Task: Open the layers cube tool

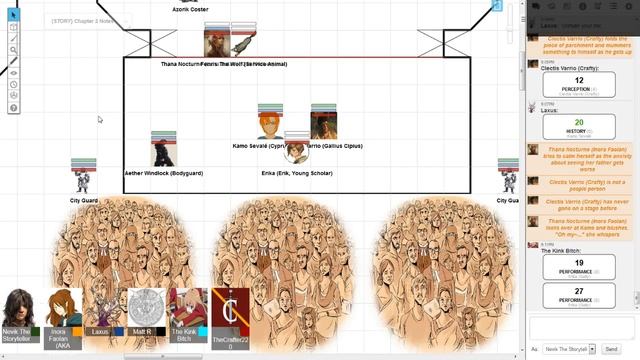Action: pos(13,27)
